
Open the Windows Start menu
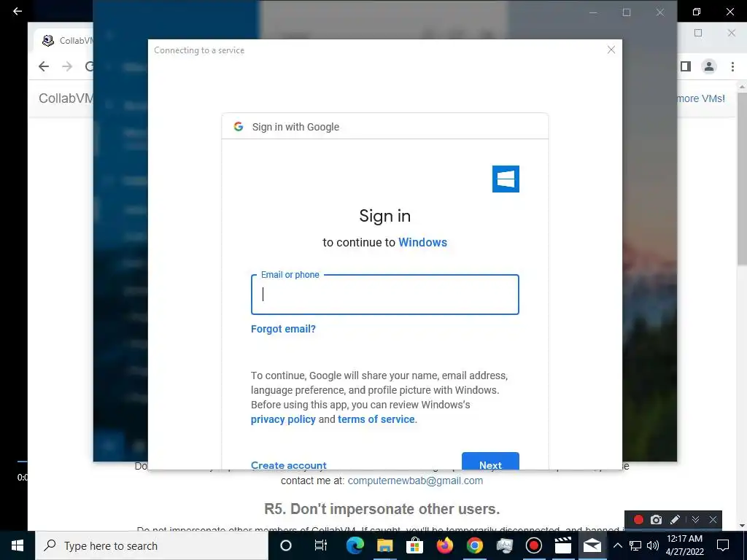click(x=18, y=545)
